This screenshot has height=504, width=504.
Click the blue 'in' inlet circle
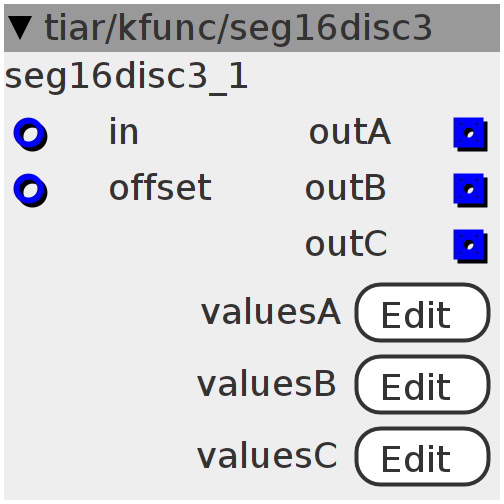30,134
